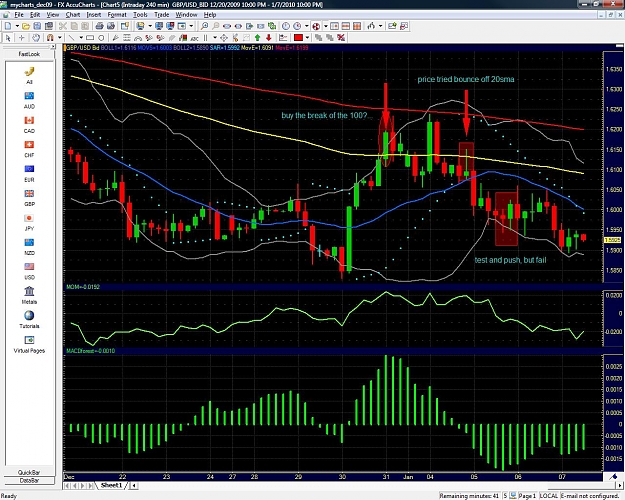Click the clock time interval icon

tap(286, 26)
